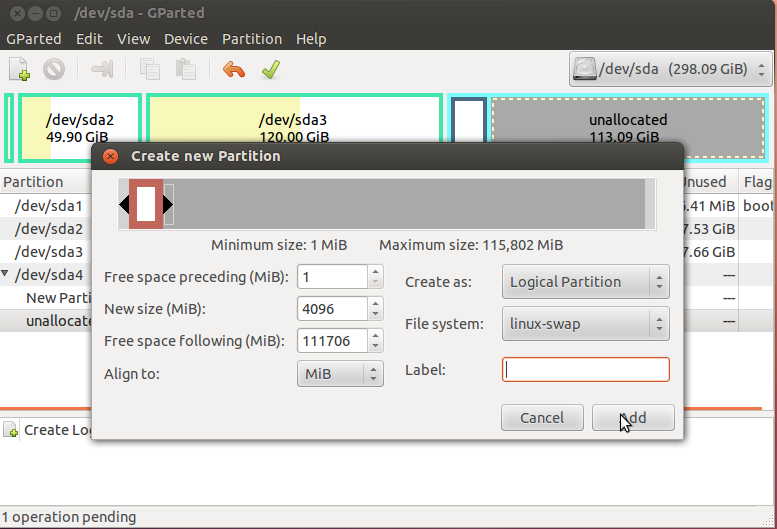777x529 pixels.
Task: Click the Flags column header
Action: point(757,182)
